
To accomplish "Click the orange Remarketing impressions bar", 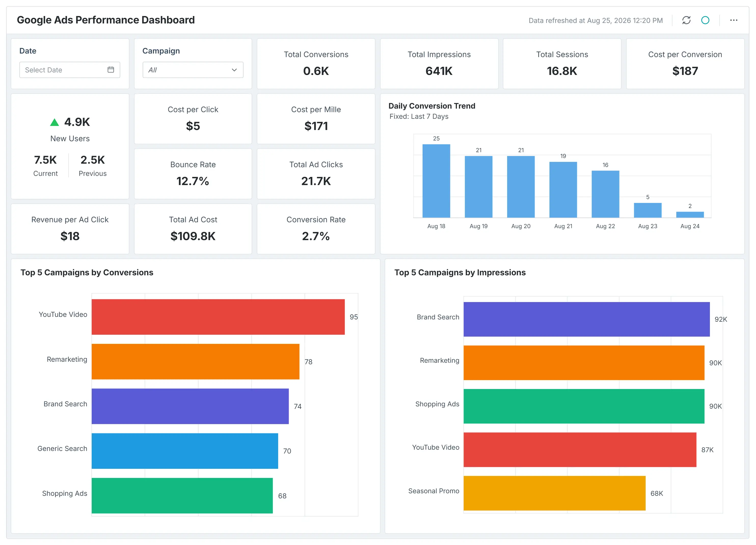I will (584, 363).
